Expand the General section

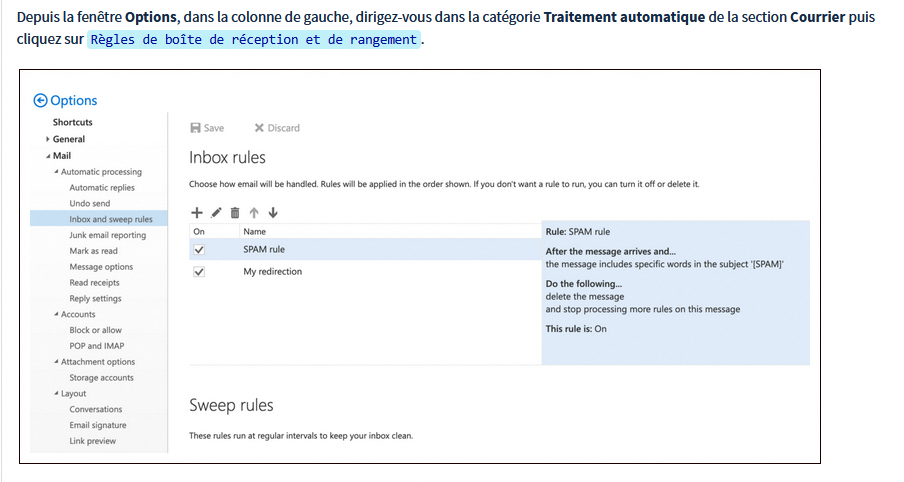48,139
